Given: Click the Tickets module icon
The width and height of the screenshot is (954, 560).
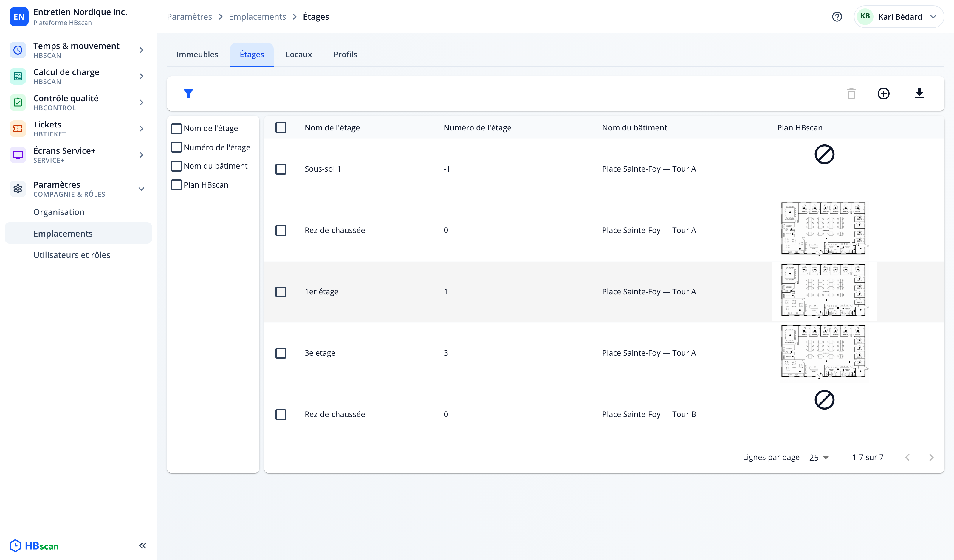Looking at the screenshot, I should [18, 129].
